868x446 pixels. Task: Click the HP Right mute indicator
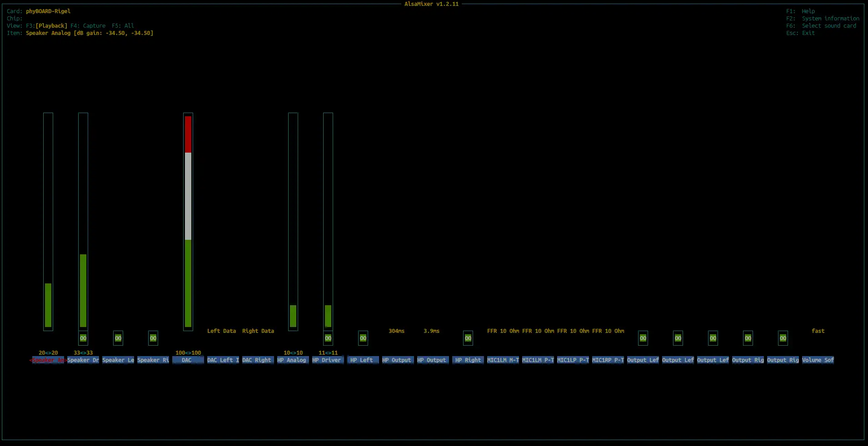468,338
